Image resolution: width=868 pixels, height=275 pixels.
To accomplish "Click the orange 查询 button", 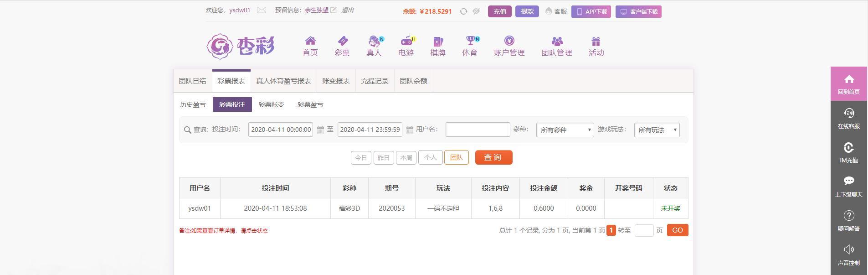I will (494, 157).
